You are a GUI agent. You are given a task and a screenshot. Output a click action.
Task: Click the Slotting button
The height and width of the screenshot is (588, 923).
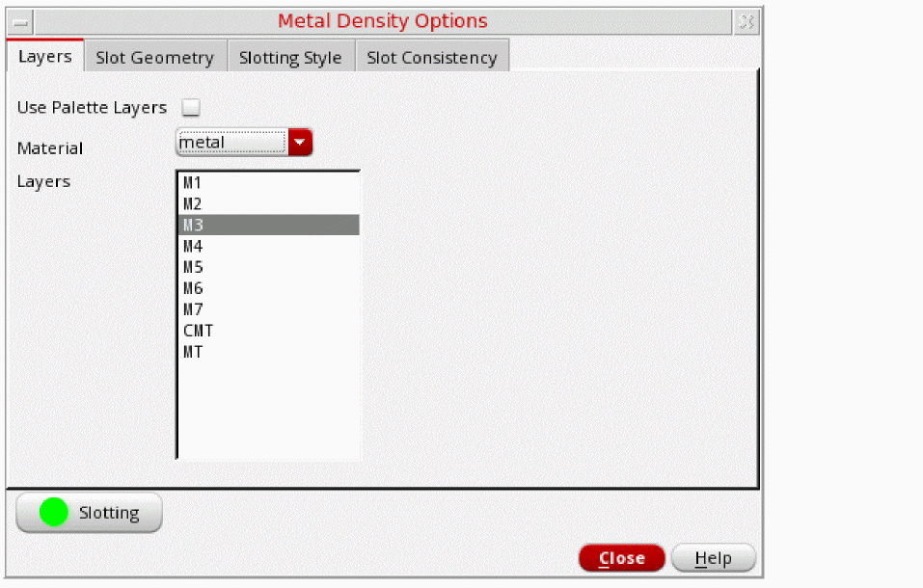click(89, 513)
